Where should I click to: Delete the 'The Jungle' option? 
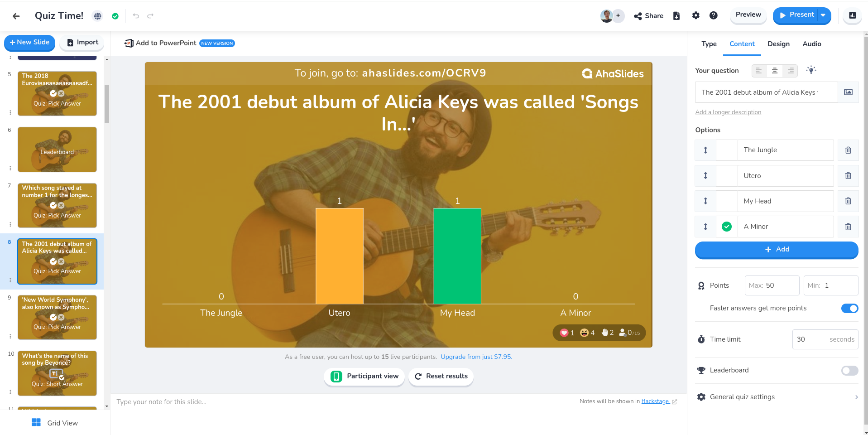pyautogui.click(x=848, y=150)
